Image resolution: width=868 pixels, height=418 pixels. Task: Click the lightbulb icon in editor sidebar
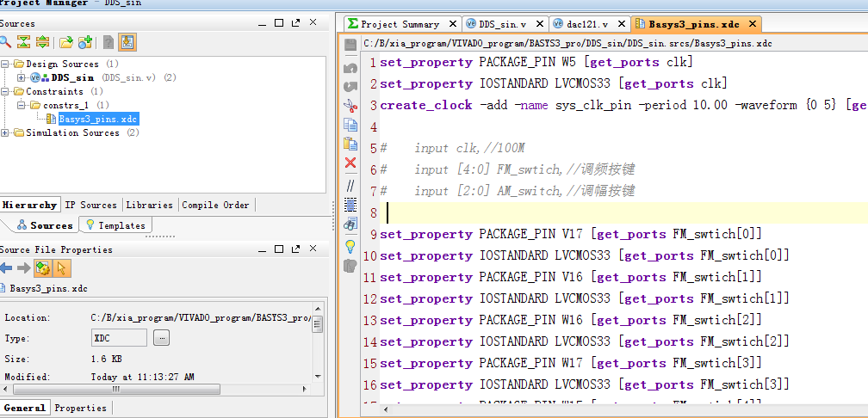pos(350,246)
